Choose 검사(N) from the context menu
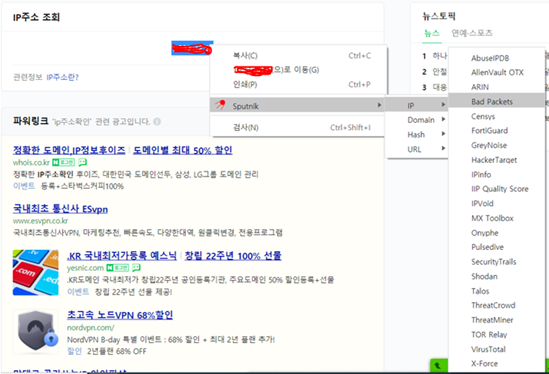The width and height of the screenshot is (549, 374). [298, 127]
